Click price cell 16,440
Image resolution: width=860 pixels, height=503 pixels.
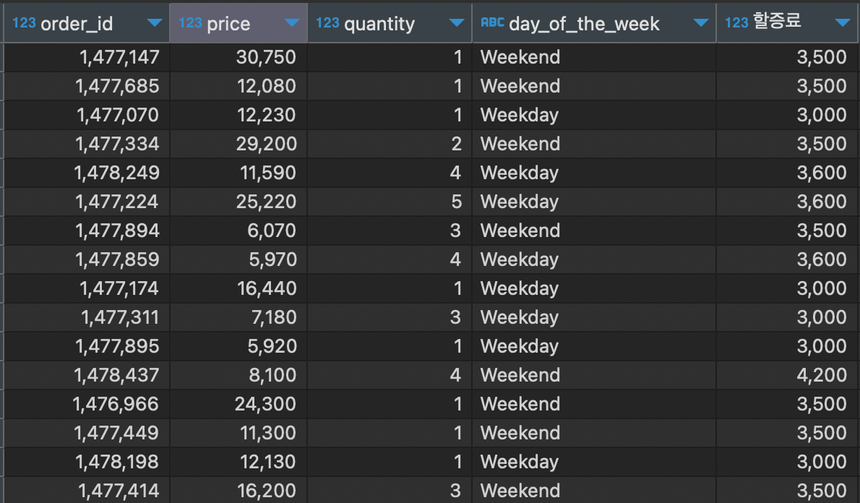[x=239, y=289]
